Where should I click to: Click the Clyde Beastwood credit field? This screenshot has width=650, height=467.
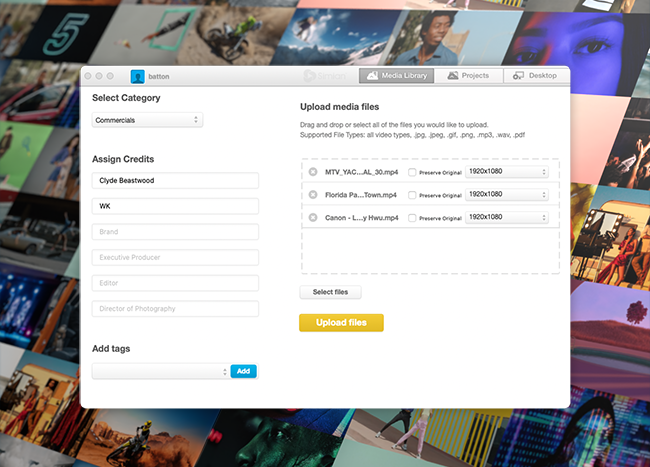(175, 181)
